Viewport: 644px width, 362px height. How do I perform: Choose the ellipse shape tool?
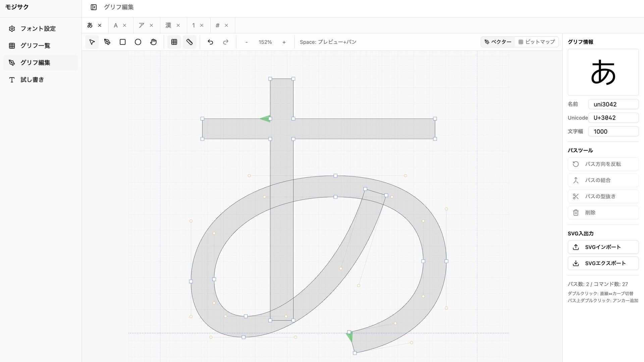tap(138, 42)
